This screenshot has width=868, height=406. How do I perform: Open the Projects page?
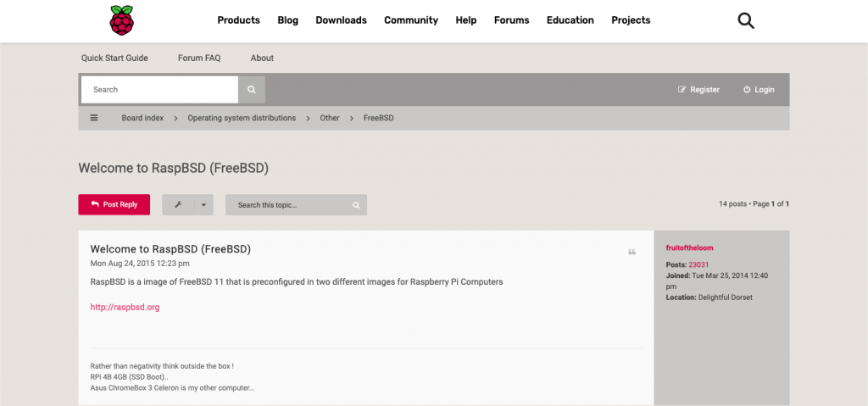tap(631, 20)
